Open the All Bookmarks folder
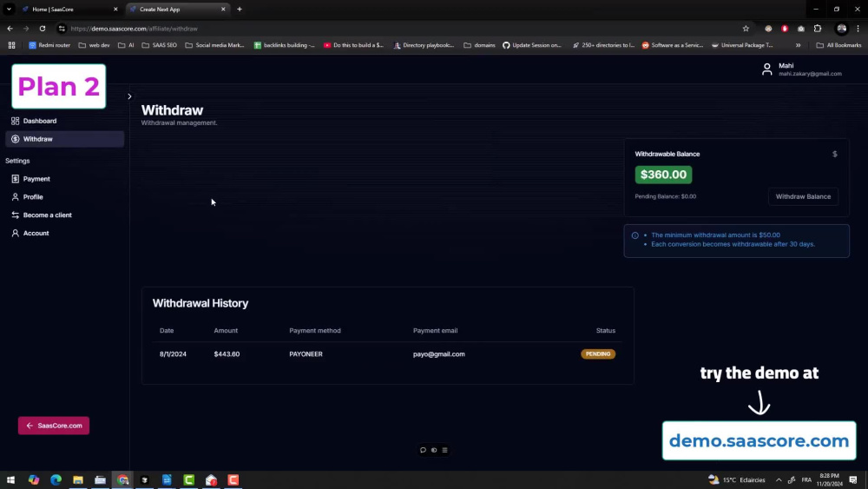Viewport: 868px width, 489px height. 838,45
